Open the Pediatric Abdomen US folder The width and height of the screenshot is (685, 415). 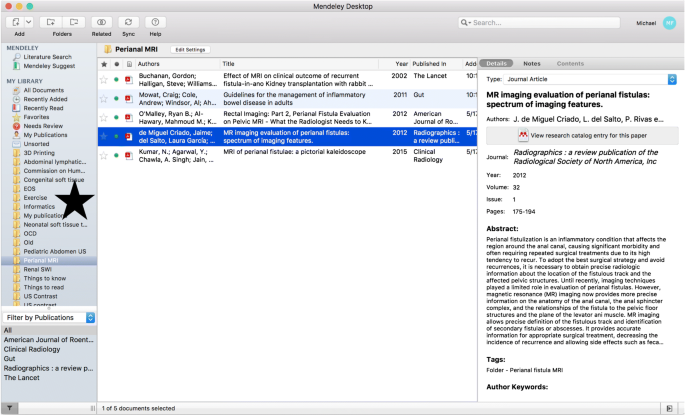(x=54, y=251)
